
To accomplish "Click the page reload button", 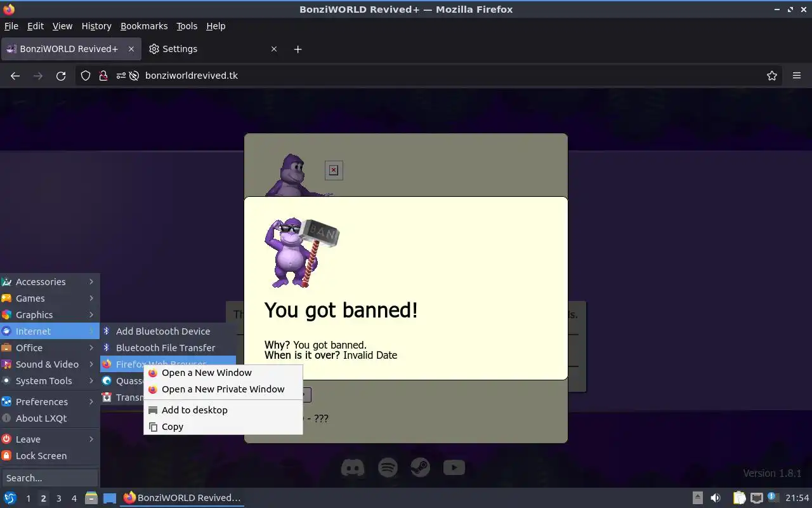I will coord(61,76).
